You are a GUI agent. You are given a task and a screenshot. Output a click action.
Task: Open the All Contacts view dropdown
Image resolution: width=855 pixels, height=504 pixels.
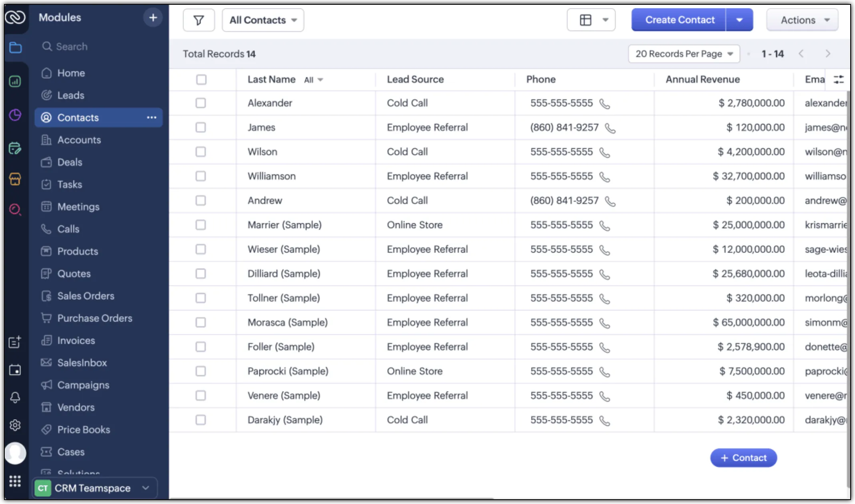[263, 20]
